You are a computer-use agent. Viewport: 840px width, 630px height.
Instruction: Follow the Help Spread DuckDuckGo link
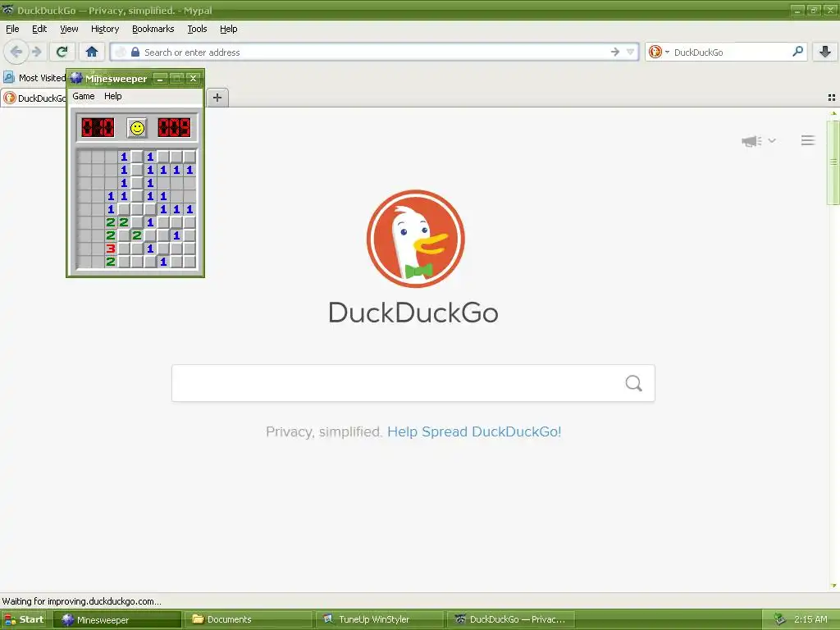click(x=474, y=431)
